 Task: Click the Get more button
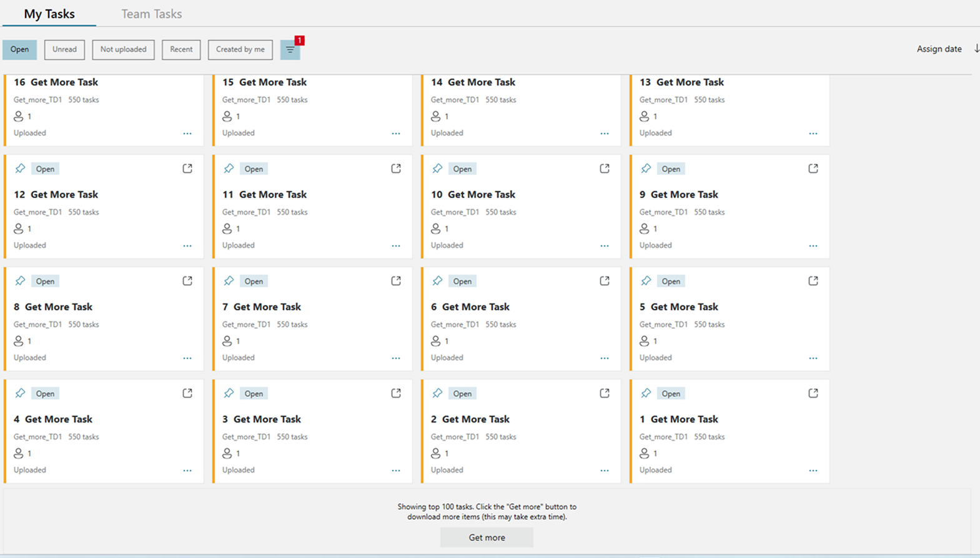point(487,537)
